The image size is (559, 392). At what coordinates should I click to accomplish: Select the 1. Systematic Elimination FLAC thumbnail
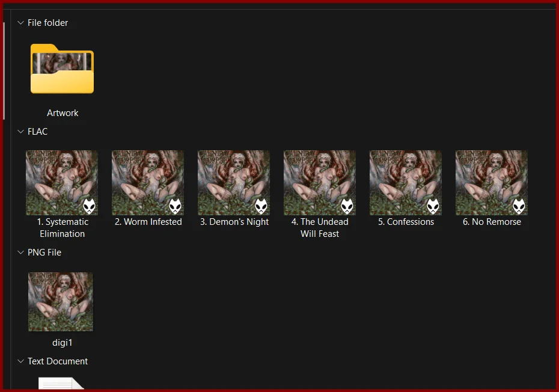pyautogui.click(x=62, y=183)
